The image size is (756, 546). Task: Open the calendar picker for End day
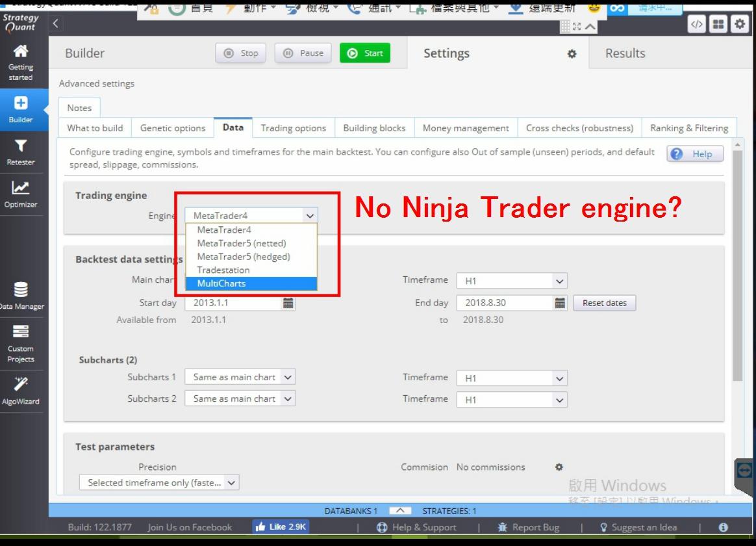coord(560,303)
